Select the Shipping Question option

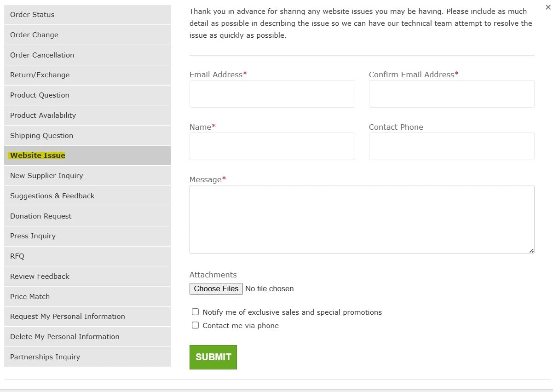coord(87,135)
